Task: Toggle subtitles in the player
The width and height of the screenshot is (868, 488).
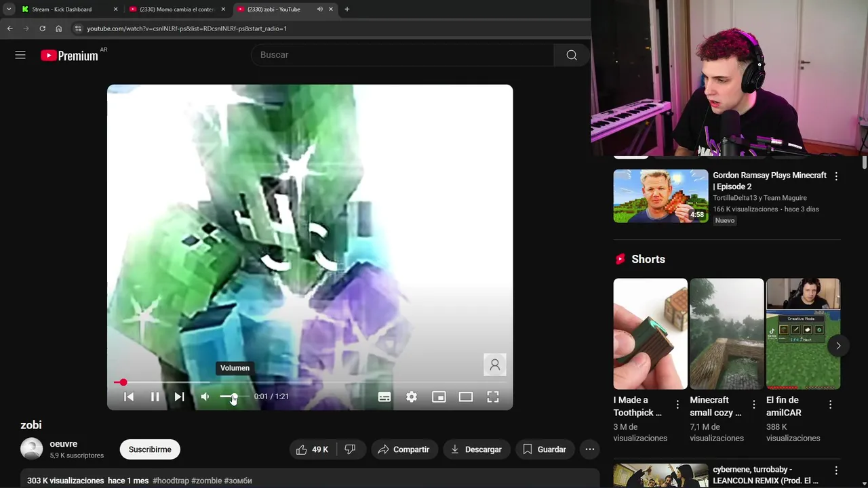Action: pyautogui.click(x=384, y=397)
